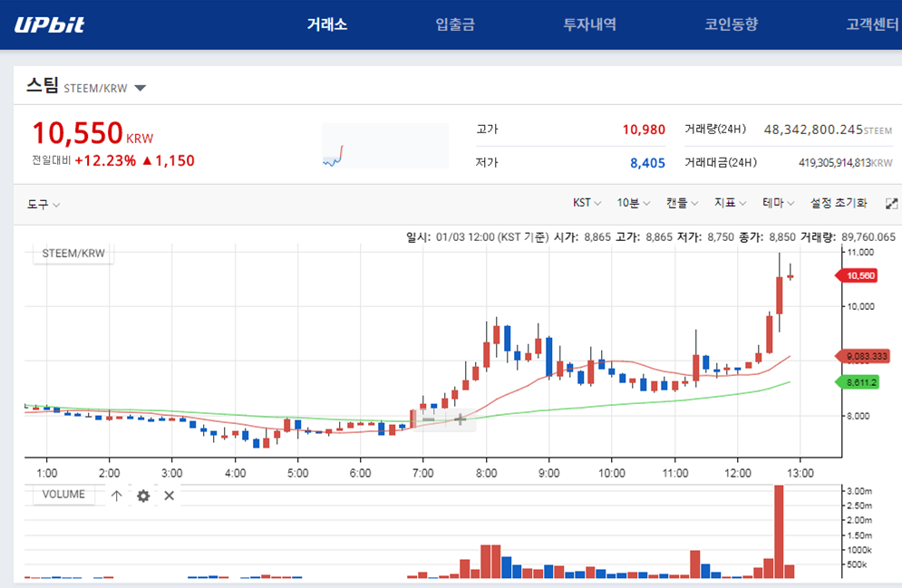Open the KST timezone dropdown
902x588 pixels.
[x=587, y=203]
